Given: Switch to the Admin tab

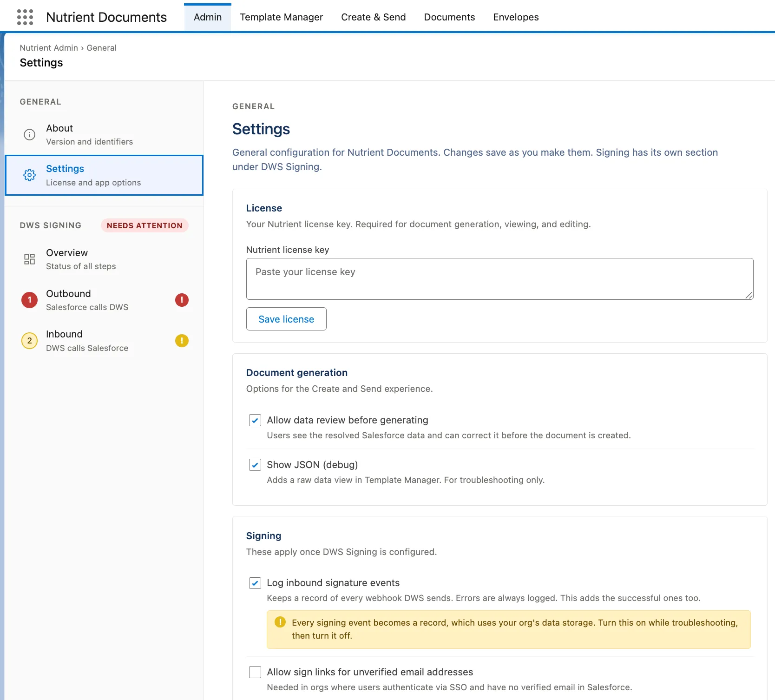Looking at the screenshot, I should 208,17.
